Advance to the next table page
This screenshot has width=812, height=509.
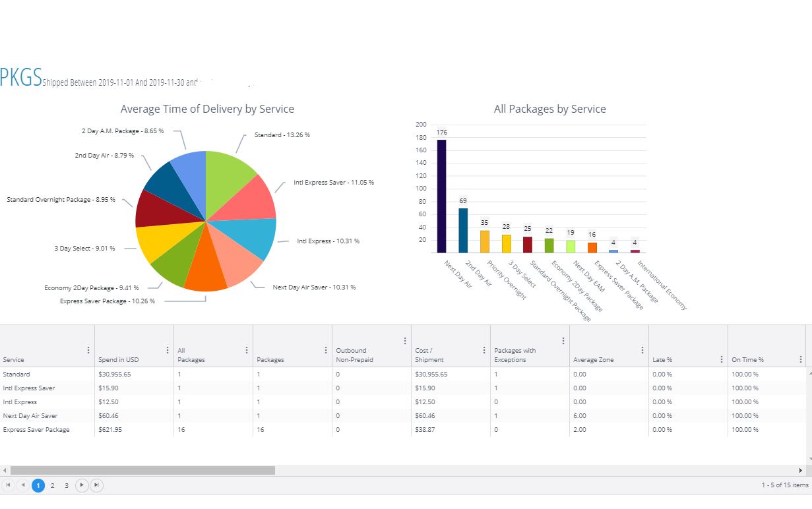click(x=81, y=485)
